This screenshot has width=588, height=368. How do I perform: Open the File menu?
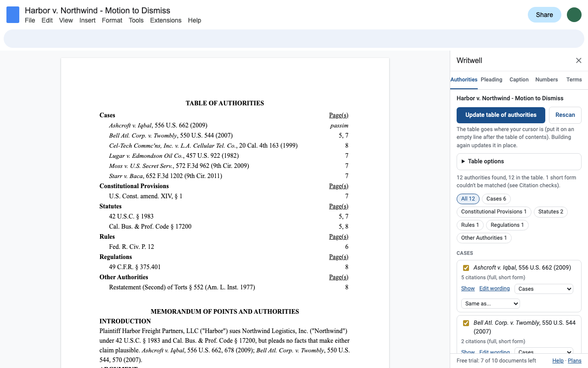pos(30,20)
